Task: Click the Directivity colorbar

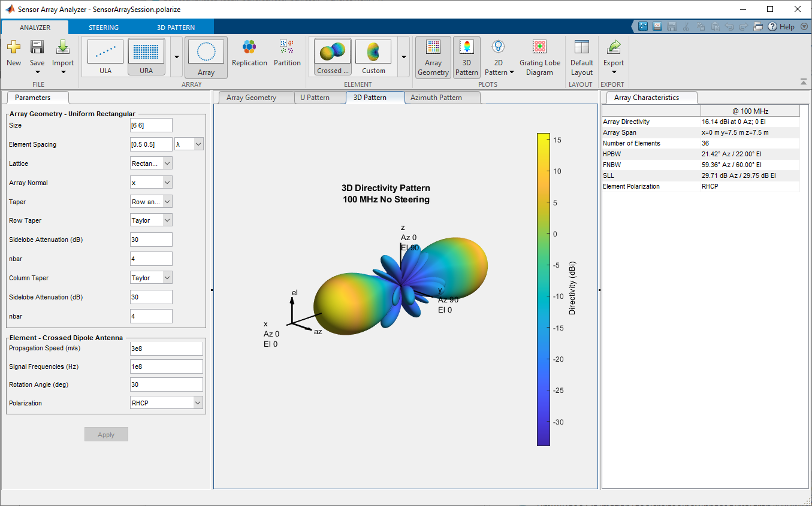Action: (x=544, y=289)
